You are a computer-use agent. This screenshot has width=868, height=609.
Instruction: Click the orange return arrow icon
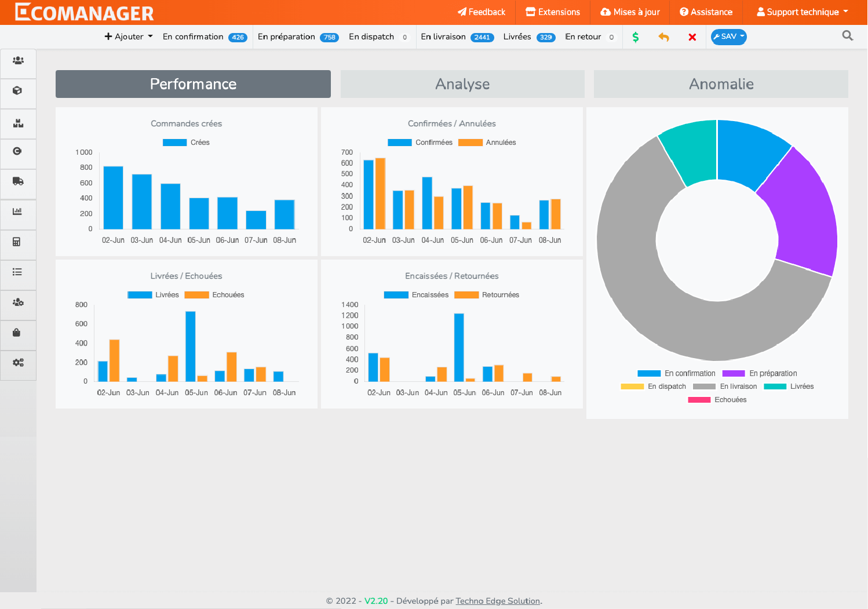pos(664,37)
